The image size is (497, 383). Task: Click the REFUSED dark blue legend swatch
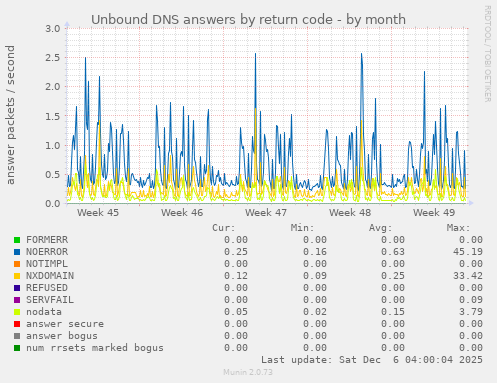click(17, 288)
